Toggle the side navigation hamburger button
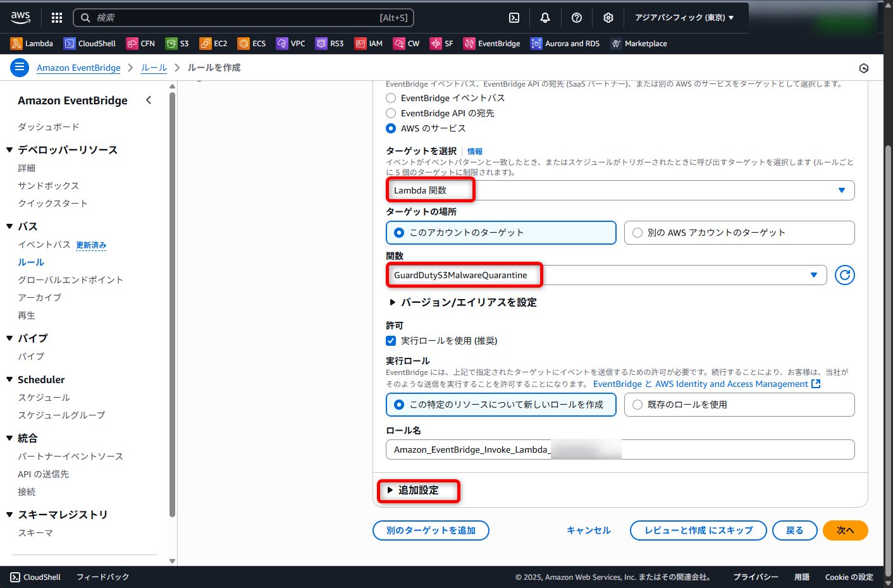Viewport: 893px width, 588px height. click(20, 67)
